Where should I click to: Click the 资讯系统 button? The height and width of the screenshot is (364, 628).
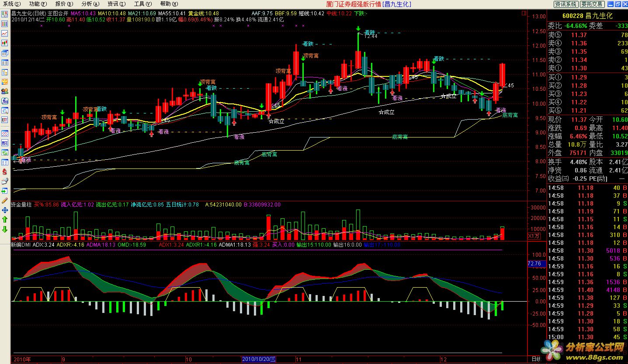click(x=566, y=4)
